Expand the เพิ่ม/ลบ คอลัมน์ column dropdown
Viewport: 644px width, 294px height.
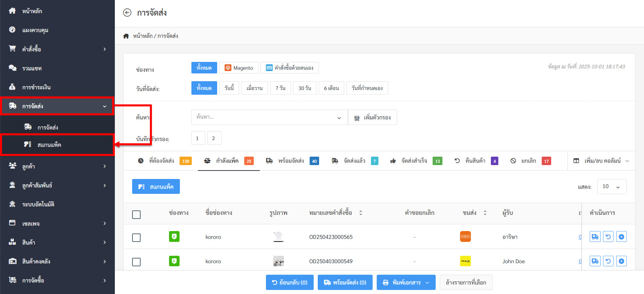[601, 161]
